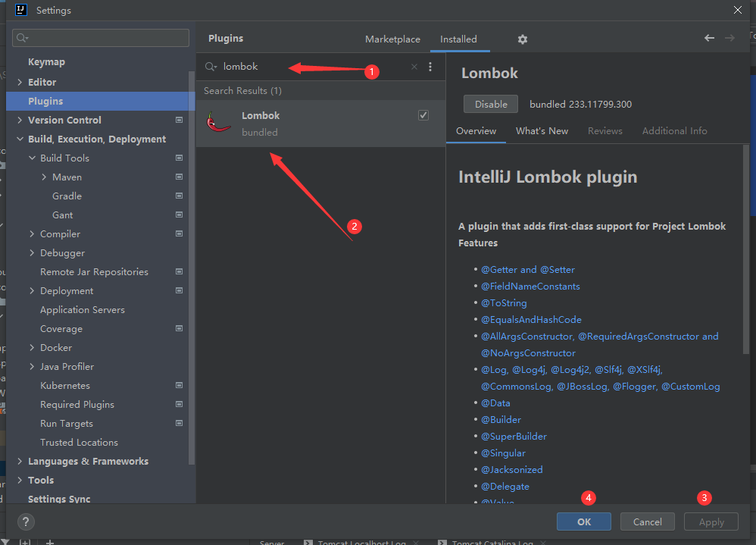The height and width of the screenshot is (545, 756).
Task: Toggle the Lombok plugin enabled checkbox
Action: [x=423, y=115]
